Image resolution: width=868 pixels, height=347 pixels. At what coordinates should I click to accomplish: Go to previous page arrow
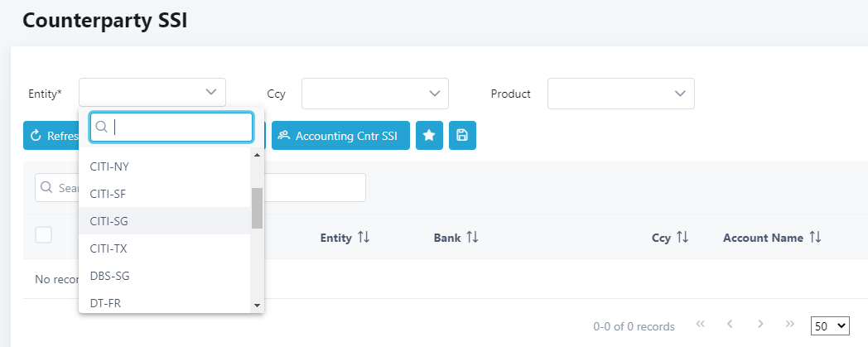731,325
